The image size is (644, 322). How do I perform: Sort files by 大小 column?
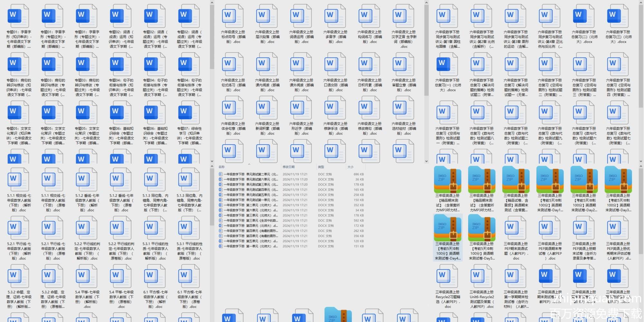(x=350, y=167)
